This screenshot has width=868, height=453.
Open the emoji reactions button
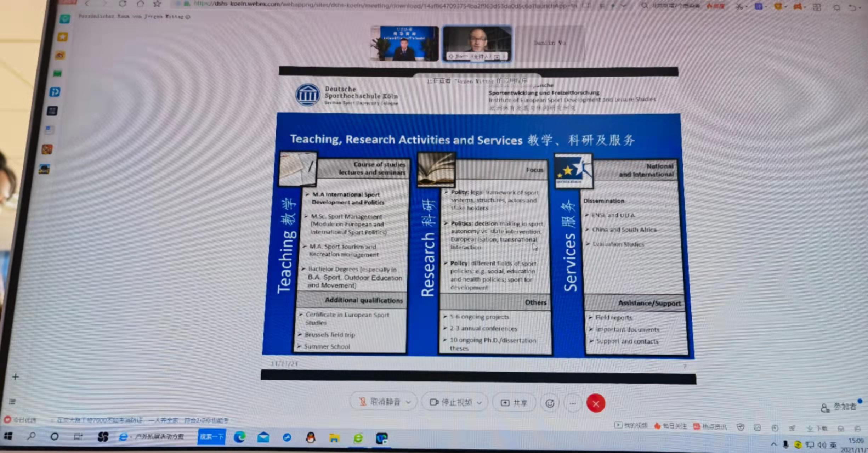pos(550,403)
